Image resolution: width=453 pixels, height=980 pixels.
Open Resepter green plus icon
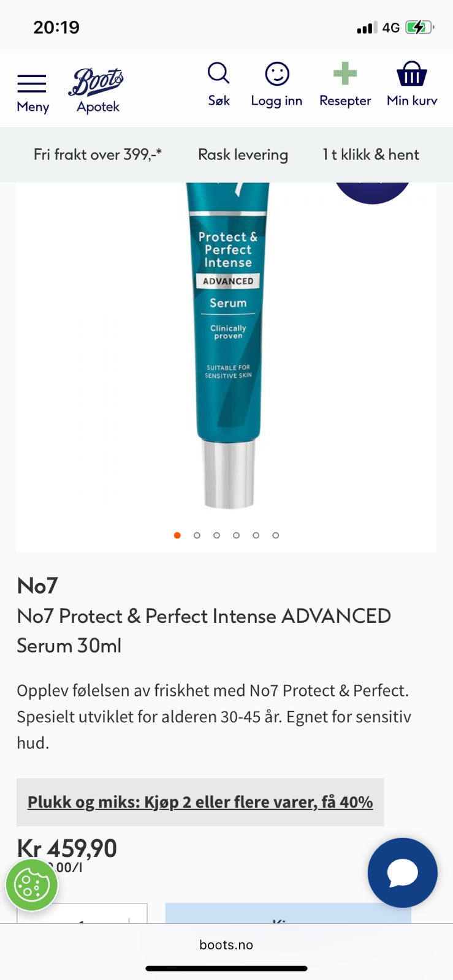click(x=345, y=73)
